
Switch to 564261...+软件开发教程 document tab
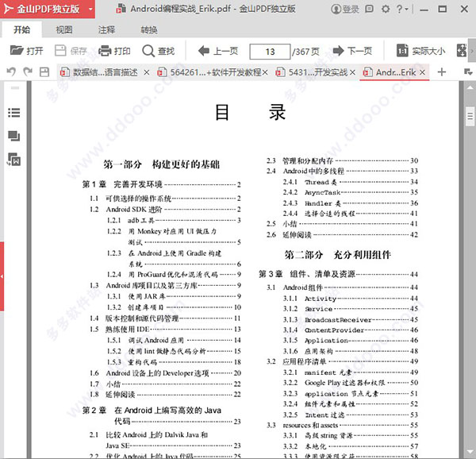pyautogui.click(x=209, y=72)
